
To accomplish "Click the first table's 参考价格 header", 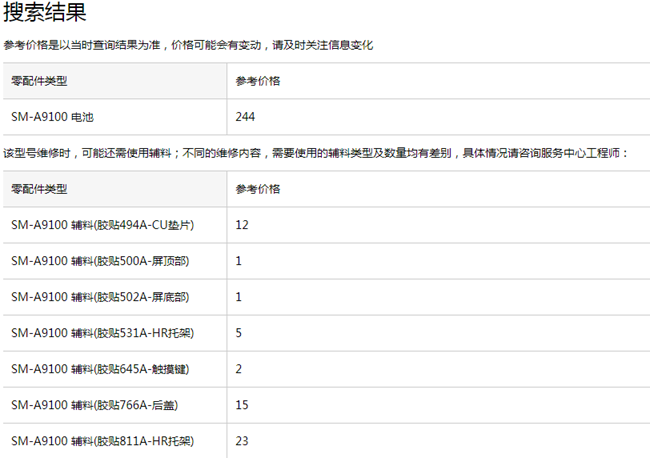I will point(258,81).
